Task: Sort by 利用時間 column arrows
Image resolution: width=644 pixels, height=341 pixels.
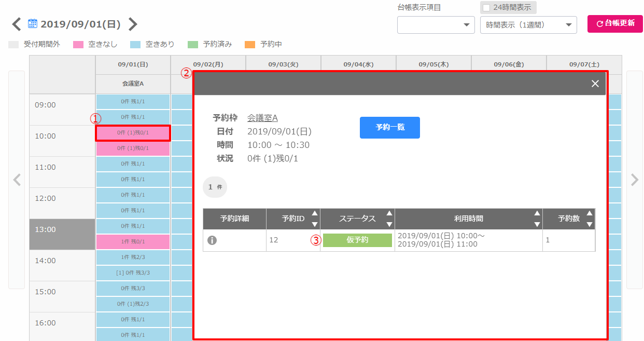Action: coord(537,219)
